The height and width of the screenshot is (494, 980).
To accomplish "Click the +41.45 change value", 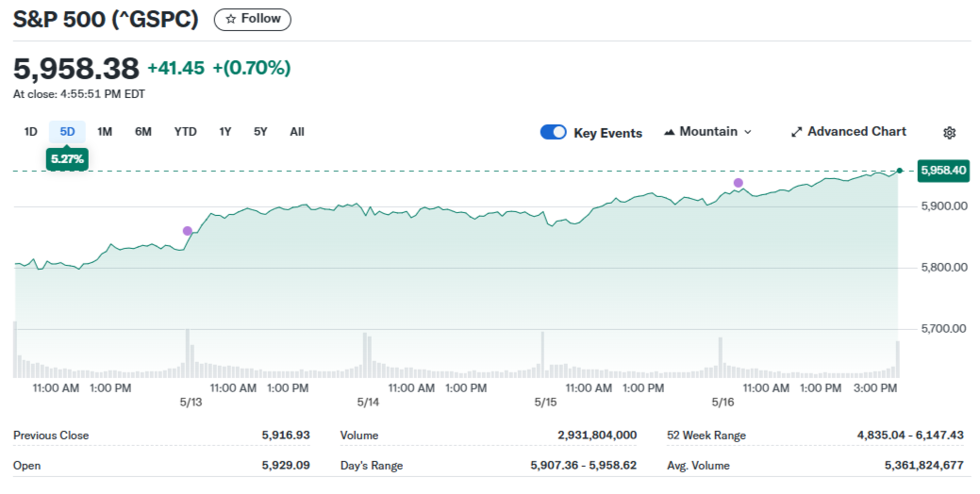I will tap(175, 68).
